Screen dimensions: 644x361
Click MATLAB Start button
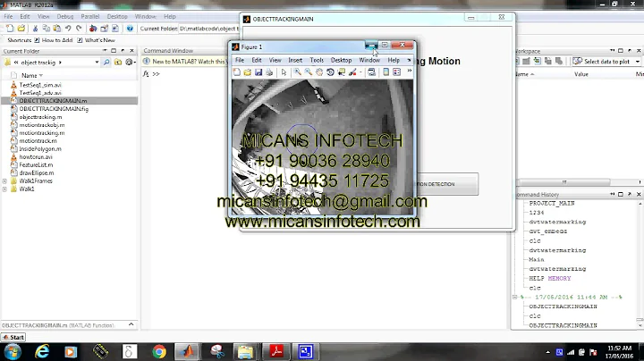(x=13, y=337)
